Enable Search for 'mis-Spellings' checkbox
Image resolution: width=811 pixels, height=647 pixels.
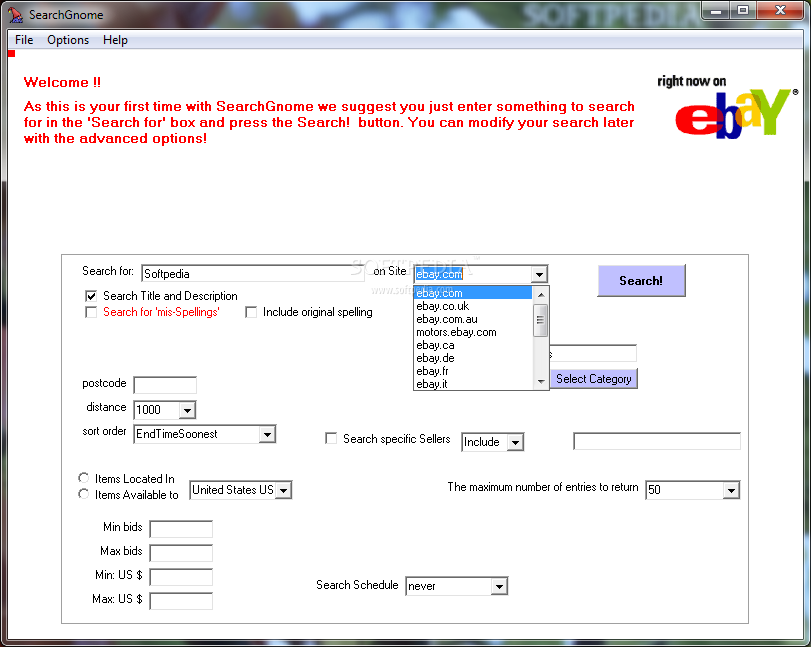click(x=91, y=312)
